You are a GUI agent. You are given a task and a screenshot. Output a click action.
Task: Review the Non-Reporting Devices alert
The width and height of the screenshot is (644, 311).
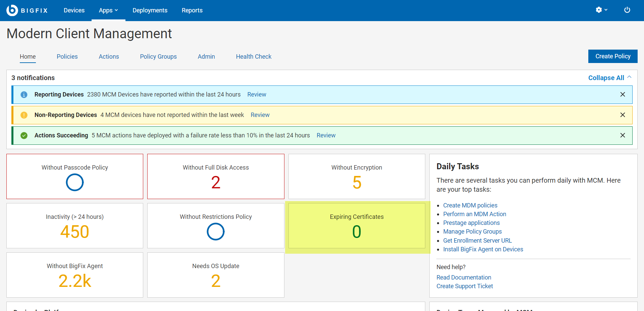point(260,115)
